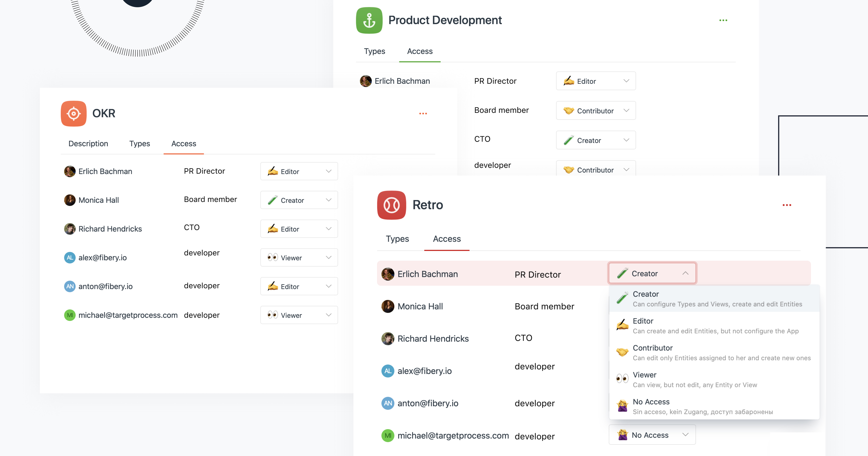Open alex@fibery.io Viewer dropdown in OKR
Screen dimensions: 868x456
click(299, 257)
